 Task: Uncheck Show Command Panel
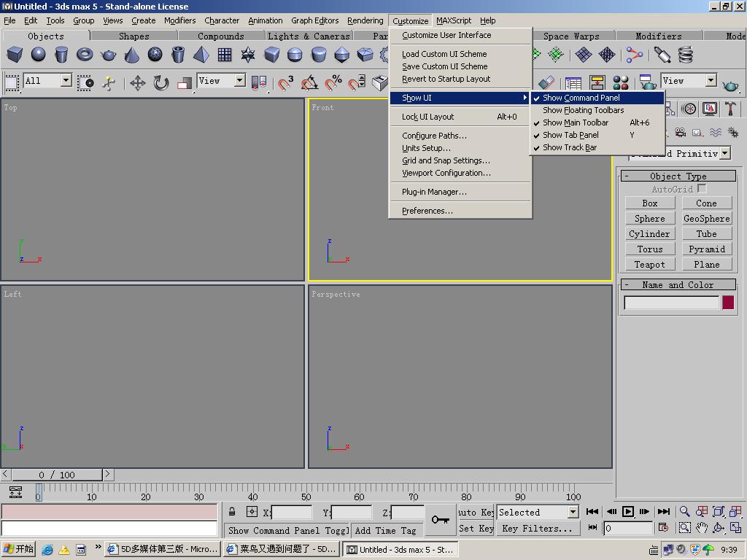click(x=597, y=98)
